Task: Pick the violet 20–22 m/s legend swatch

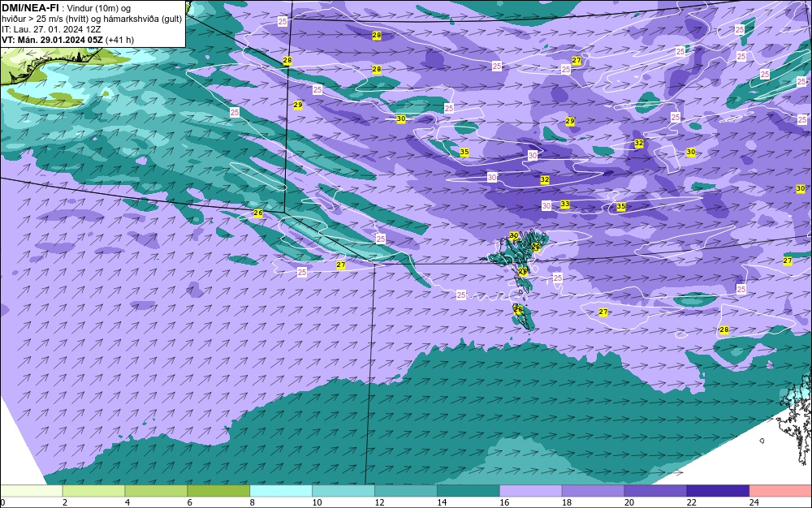Action: [655, 491]
